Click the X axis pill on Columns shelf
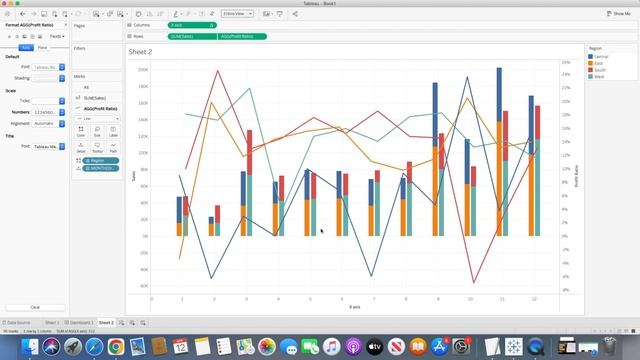 [x=192, y=25]
